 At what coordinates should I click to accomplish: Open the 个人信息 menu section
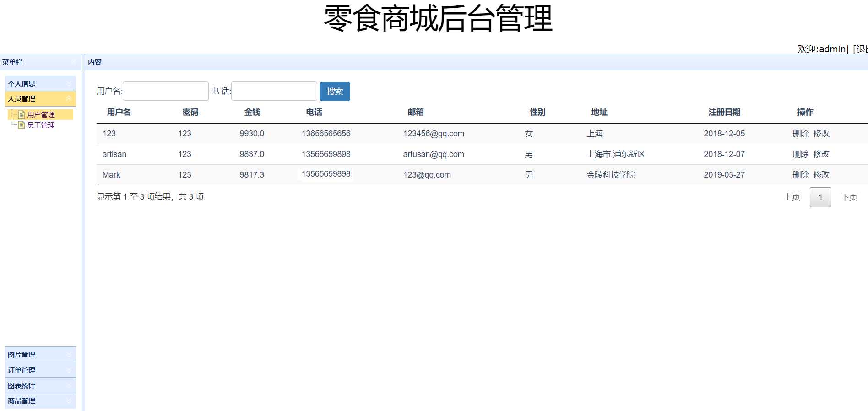pos(40,83)
